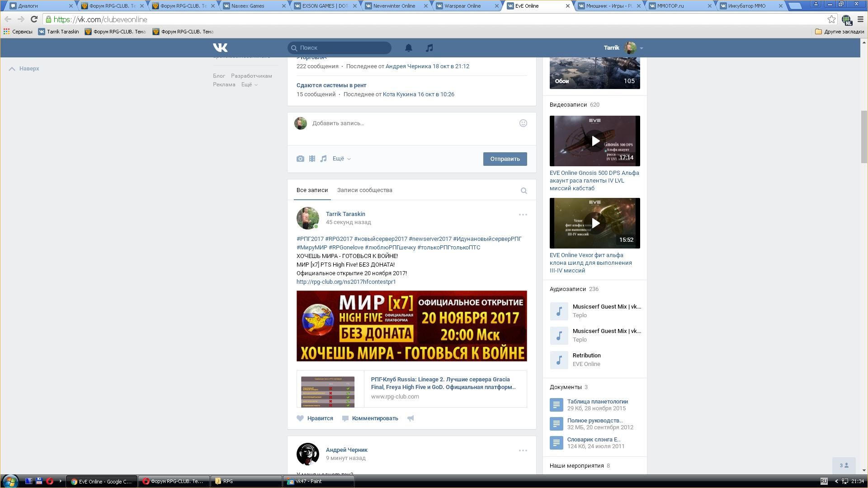Open online friends counter widget
868x488 pixels.
pyautogui.click(x=844, y=465)
